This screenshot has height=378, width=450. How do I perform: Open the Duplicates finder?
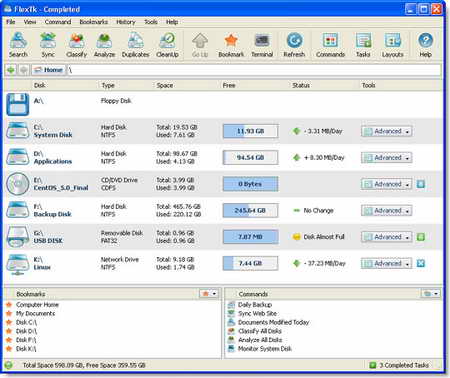[135, 45]
